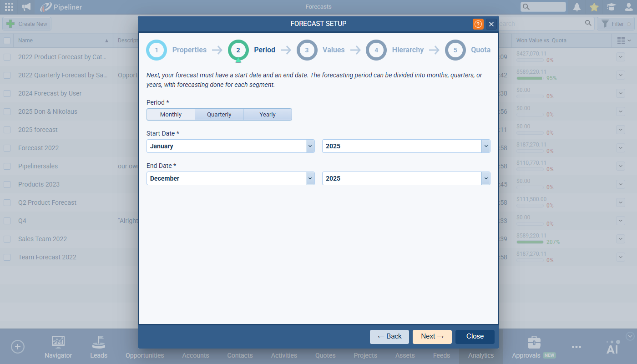Screen dimensions: 637x364
Task: Expand the End Date month dropdown
Action: tap(310, 178)
